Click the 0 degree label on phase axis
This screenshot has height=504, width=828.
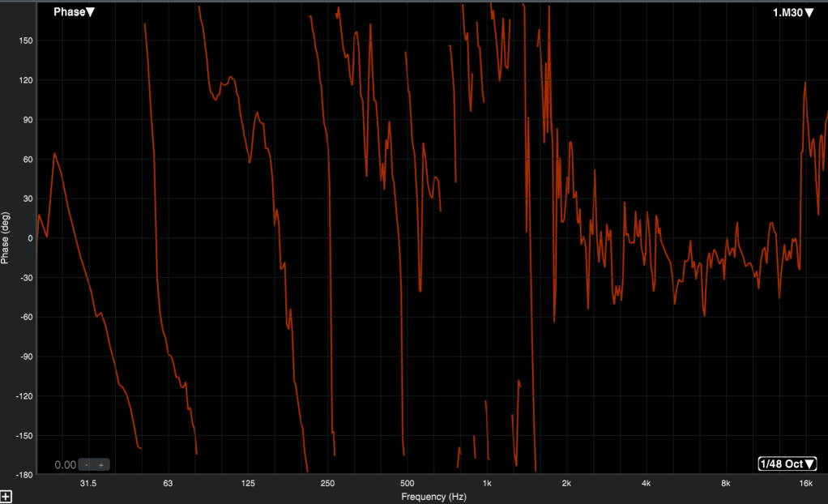point(29,238)
